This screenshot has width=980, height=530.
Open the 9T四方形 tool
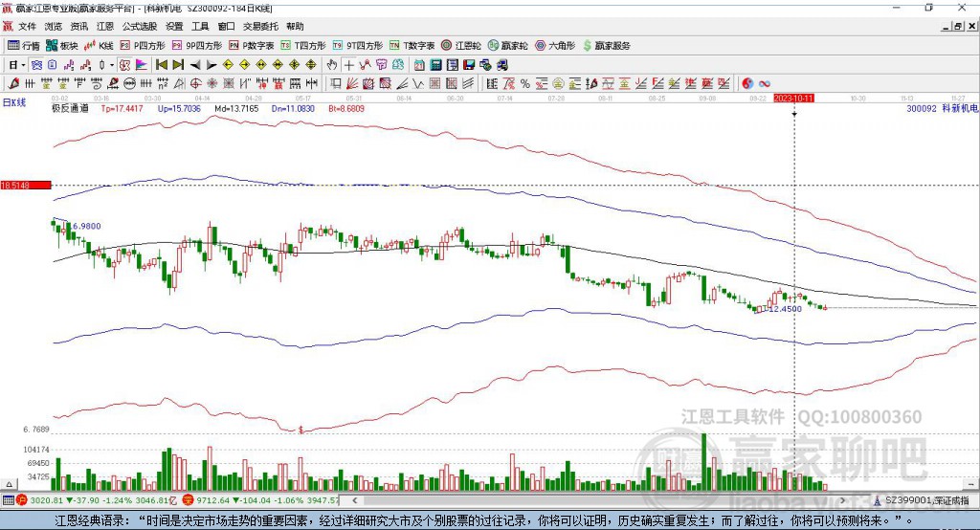pyautogui.click(x=358, y=46)
